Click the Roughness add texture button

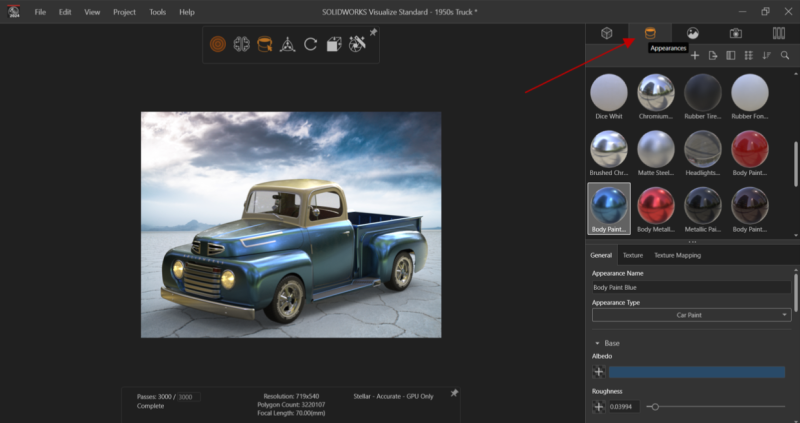[599, 406]
